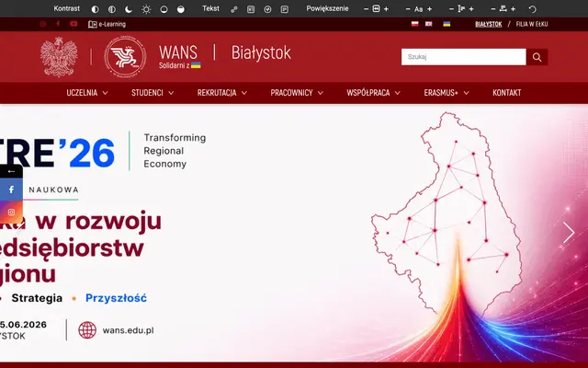The height and width of the screenshot is (368, 588).
Task: Click the Polish eagle emblem
Action: coord(59,57)
